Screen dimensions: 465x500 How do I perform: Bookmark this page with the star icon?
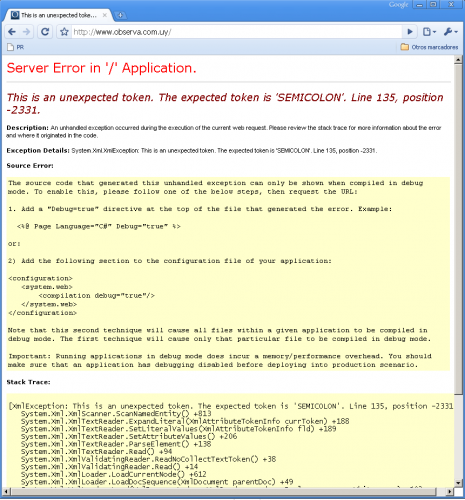64,32
